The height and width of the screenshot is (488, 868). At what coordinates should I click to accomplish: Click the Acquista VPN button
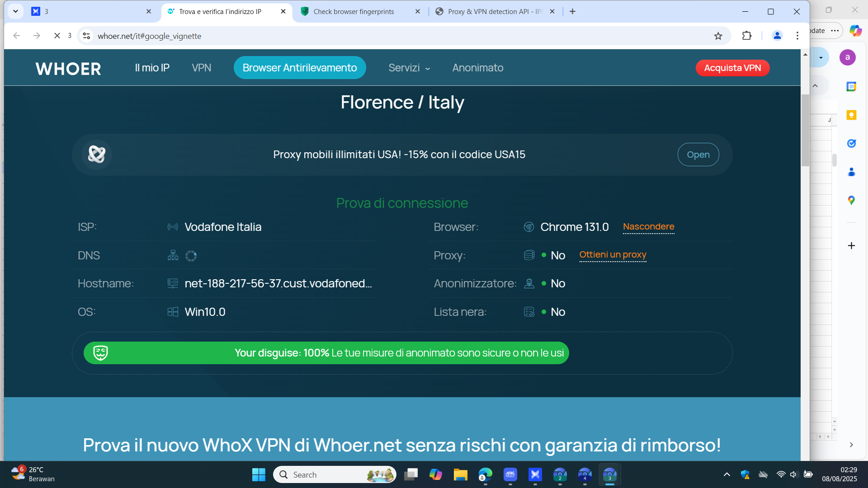tap(732, 68)
